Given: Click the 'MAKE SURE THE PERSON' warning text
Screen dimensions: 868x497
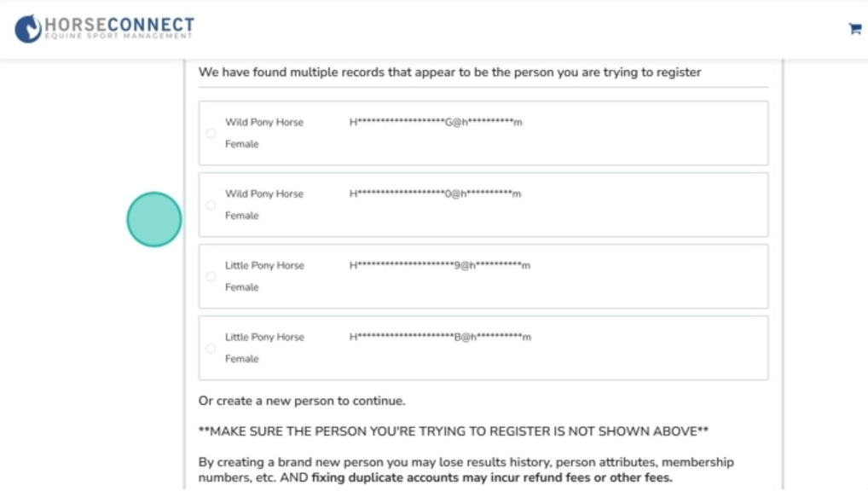Looking at the screenshot, I should point(454,431).
